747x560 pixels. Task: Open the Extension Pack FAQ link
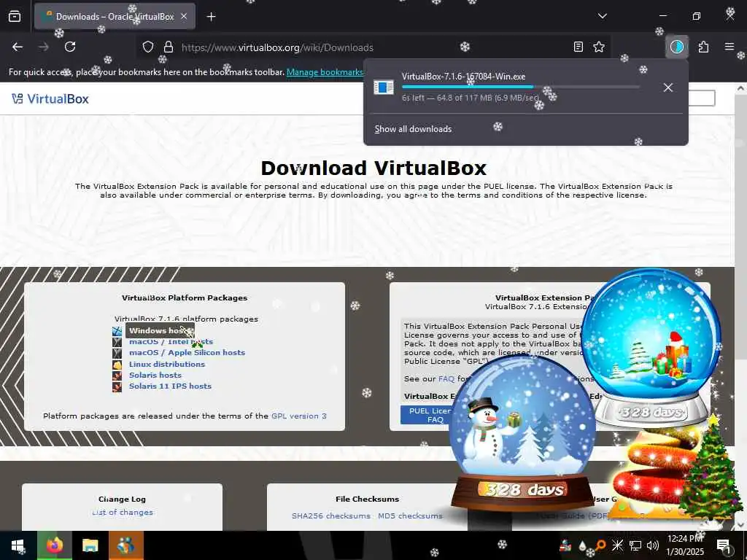(x=446, y=378)
